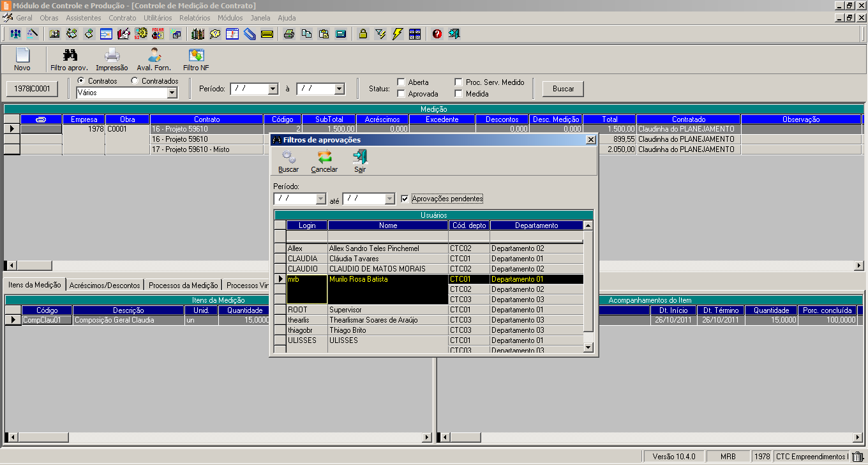This screenshot has height=465, width=868.
Task: Select the ROOT Supervisor user row
Action: click(x=429, y=310)
